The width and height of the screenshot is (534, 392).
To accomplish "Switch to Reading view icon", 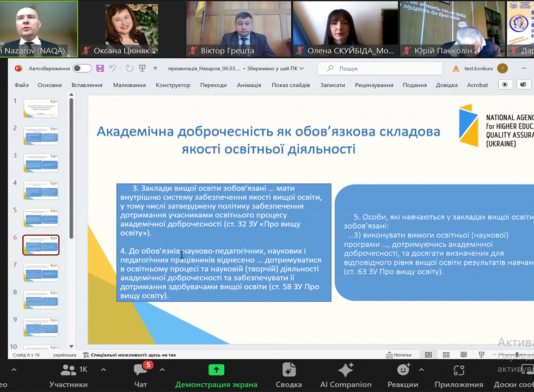I will [x=464, y=354].
